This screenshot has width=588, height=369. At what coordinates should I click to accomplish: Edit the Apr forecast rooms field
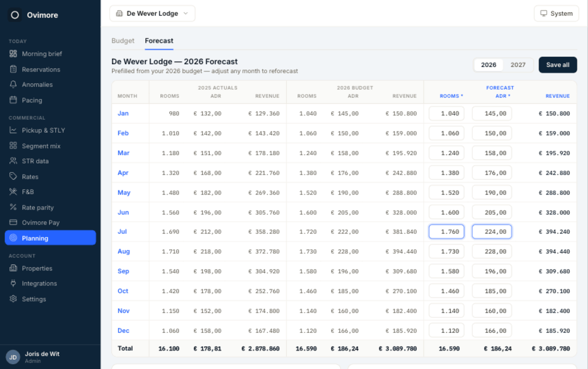[x=446, y=172]
